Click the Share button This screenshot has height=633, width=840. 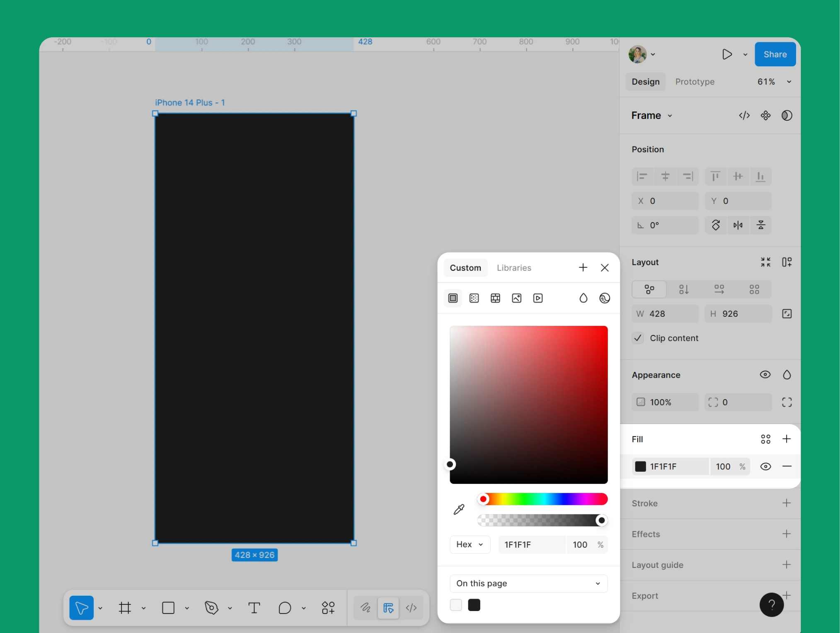(x=775, y=54)
